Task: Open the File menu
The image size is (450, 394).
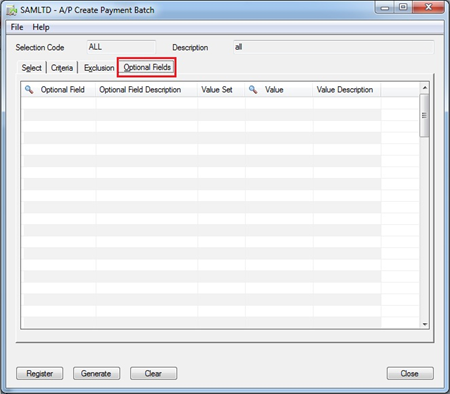Action: [x=17, y=27]
